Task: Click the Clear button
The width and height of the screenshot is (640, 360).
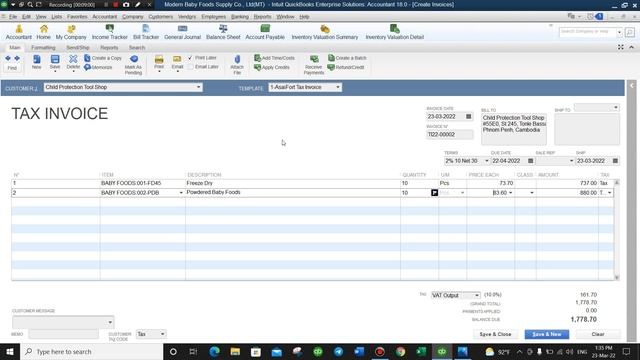Action: tap(598, 334)
